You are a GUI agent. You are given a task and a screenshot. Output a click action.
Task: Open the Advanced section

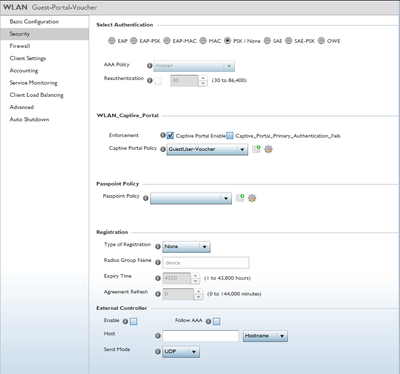click(x=44, y=107)
